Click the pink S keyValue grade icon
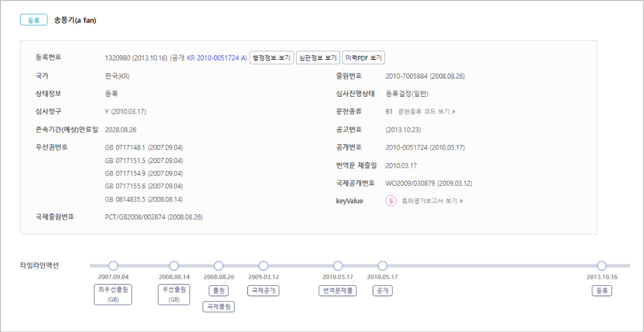Image resolution: width=644 pixels, height=332 pixels. [x=391, y=201]
